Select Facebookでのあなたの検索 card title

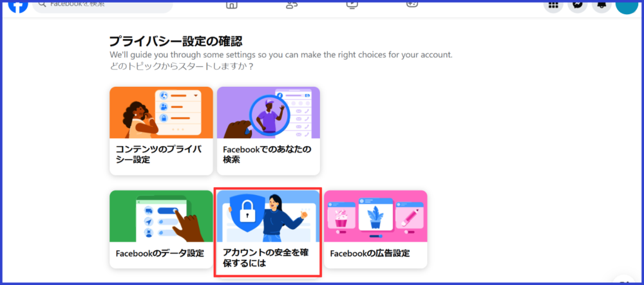coord(267,154)
